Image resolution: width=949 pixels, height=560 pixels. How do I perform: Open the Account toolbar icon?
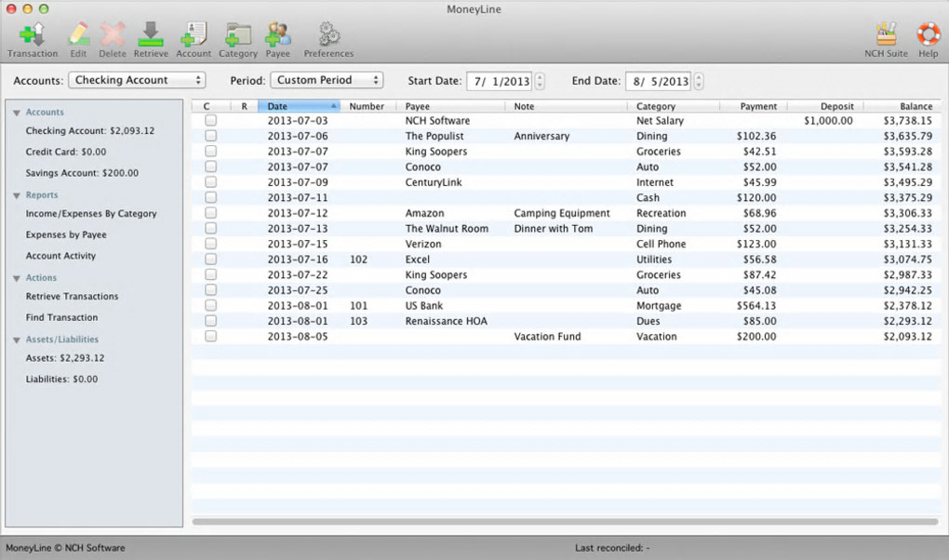(x=194, y=35)
